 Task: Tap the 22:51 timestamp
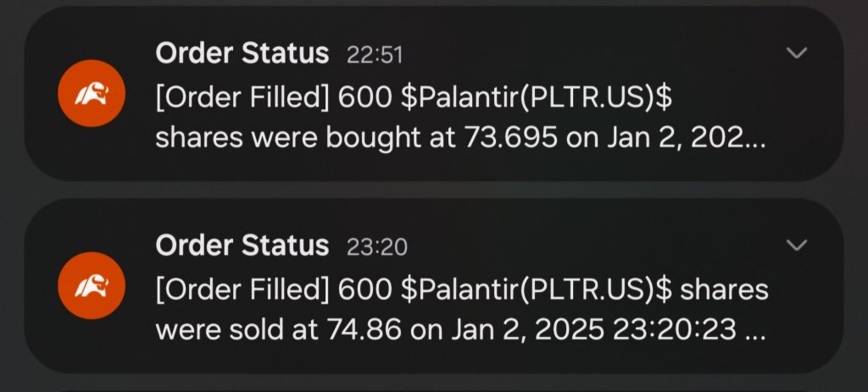375,56
